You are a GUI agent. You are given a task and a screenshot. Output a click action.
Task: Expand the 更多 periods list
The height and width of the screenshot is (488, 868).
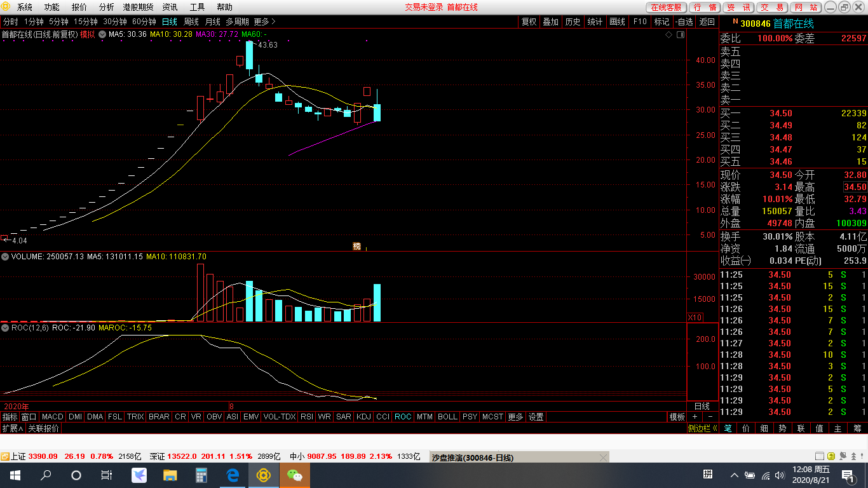(x=264, y=22)
